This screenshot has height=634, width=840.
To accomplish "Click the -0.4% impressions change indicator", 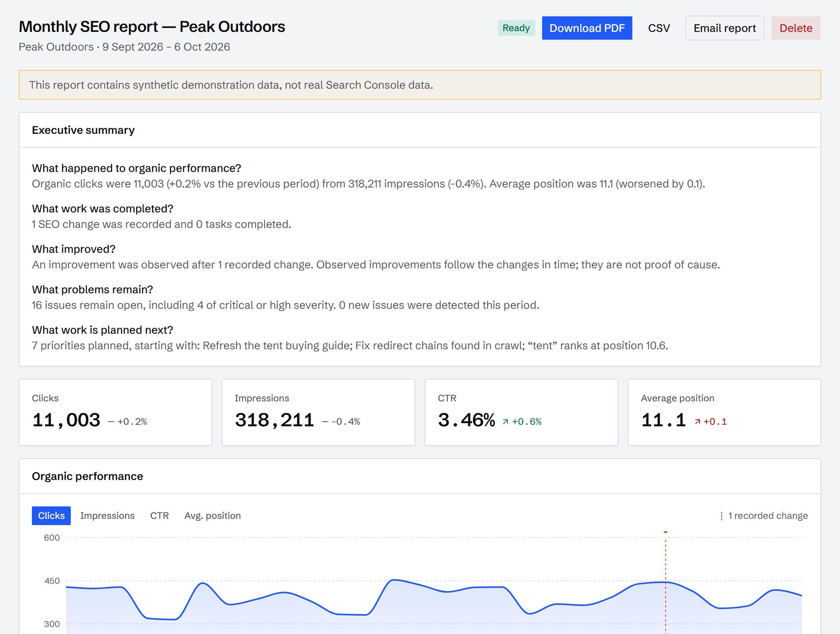I will point(341,422).
